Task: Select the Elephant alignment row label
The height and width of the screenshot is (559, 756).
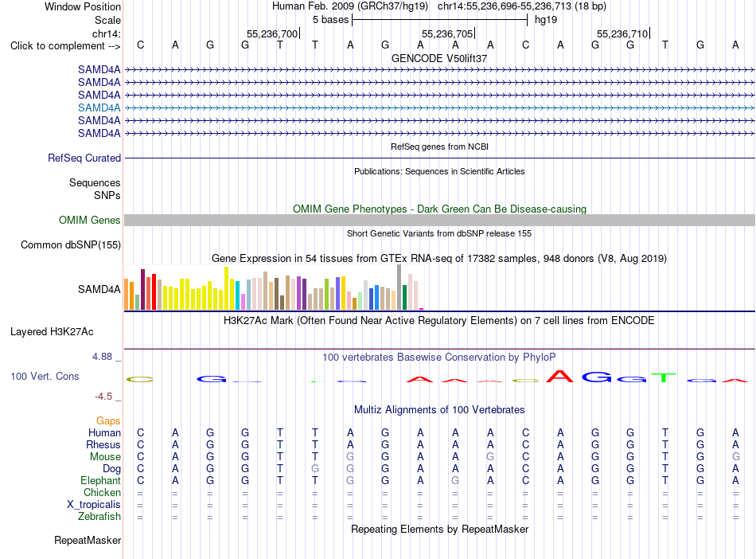Action: 100,480
